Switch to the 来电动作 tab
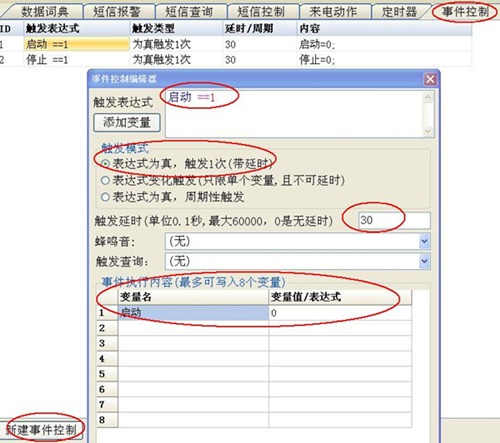Image resolution: width=500 pixels, height=443 pixels. (333, 12)
